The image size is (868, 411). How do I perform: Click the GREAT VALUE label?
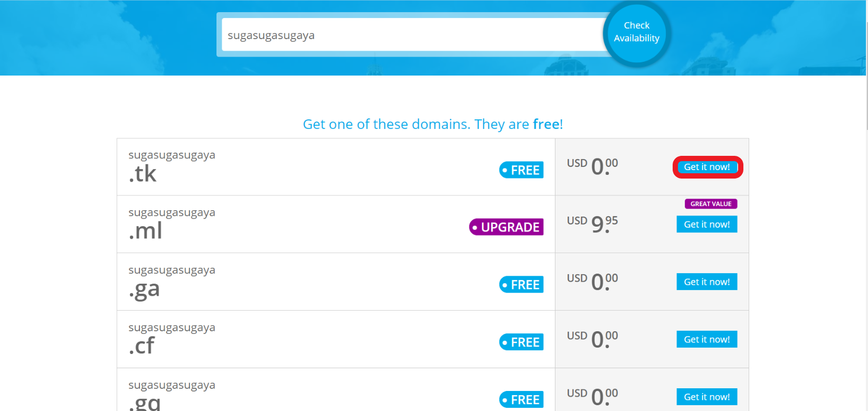click(711, 204)
